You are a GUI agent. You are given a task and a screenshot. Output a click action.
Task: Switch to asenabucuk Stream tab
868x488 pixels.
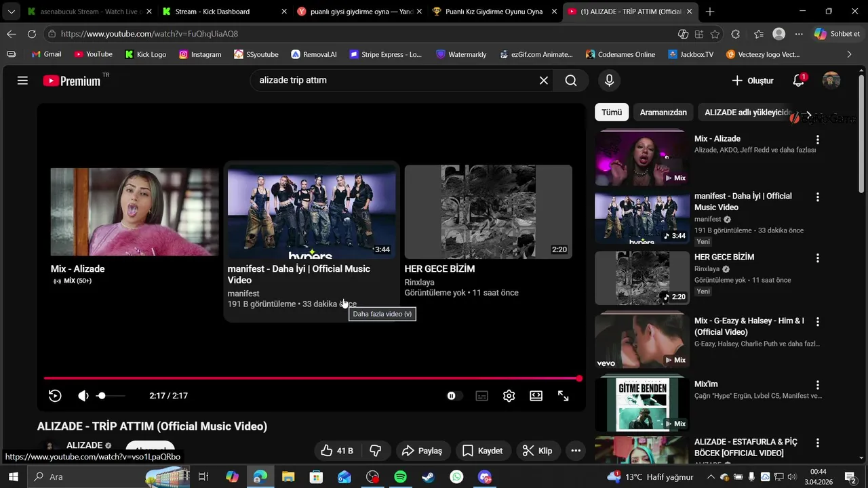(90, 12)
